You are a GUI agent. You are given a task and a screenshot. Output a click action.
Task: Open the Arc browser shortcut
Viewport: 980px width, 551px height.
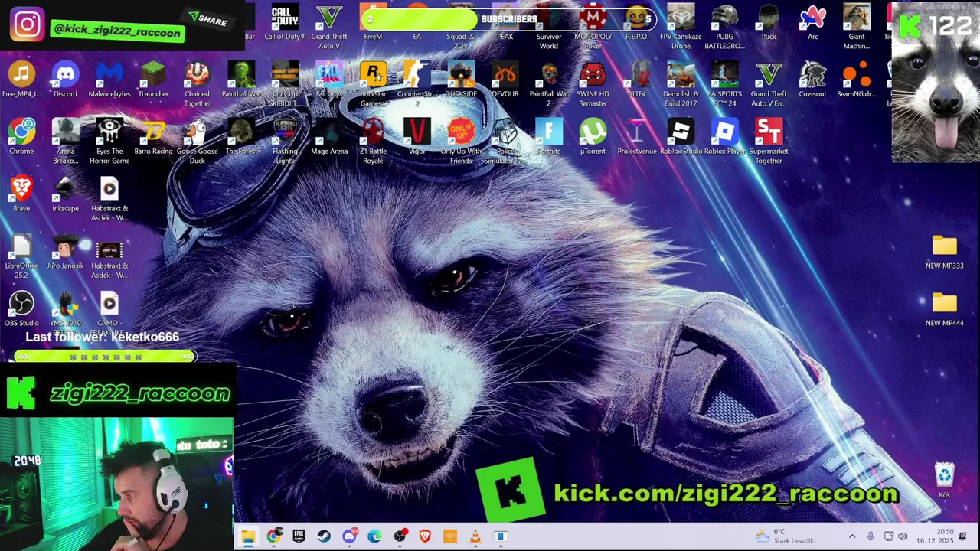812,22
